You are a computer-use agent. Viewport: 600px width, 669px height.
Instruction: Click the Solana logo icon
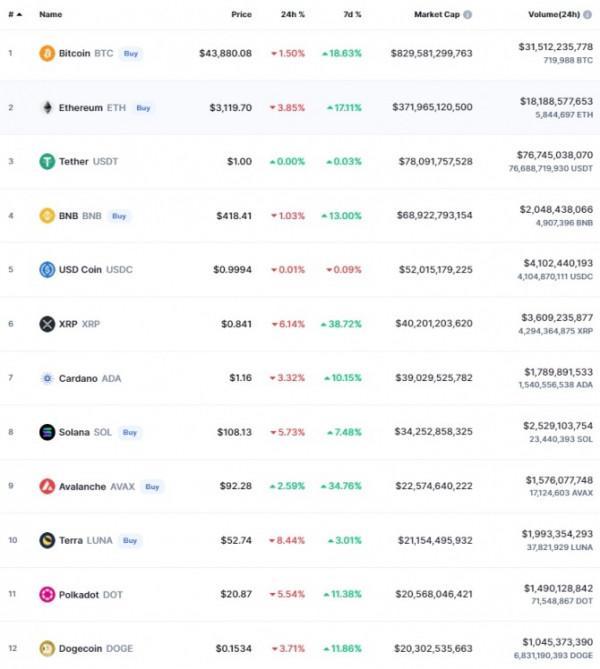pyautogui.click(x=47, y=432)
